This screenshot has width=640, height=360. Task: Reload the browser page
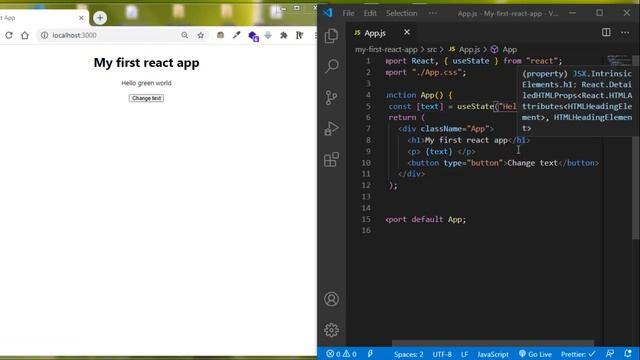9,36
